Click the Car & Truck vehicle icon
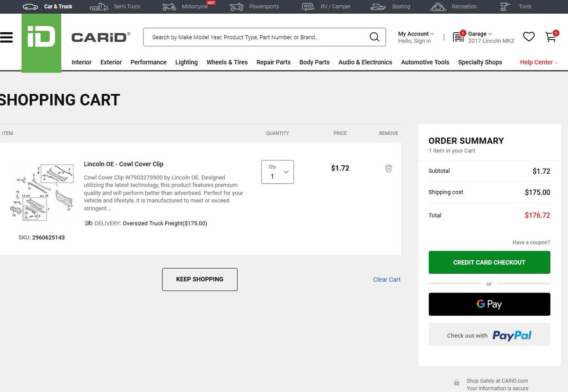The image size is (568, 392). pyautogui.click(x=30, y=7)
